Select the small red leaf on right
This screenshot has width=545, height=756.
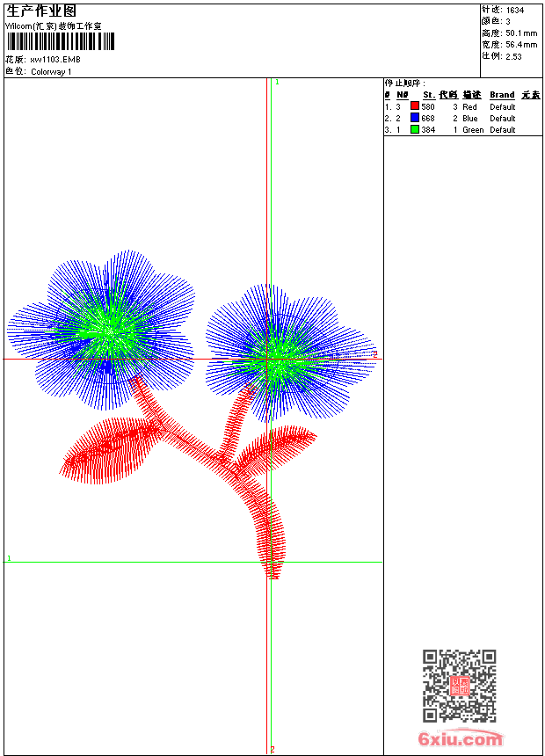coord(277,445)
